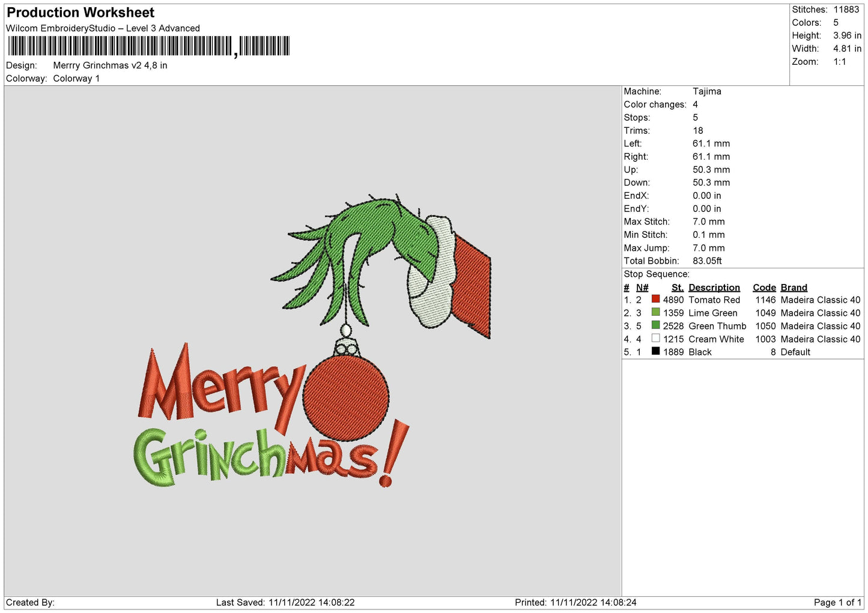Click the red ornament ball in design
868x613 pixels.
pyautogui.click(x=345, y=397)
